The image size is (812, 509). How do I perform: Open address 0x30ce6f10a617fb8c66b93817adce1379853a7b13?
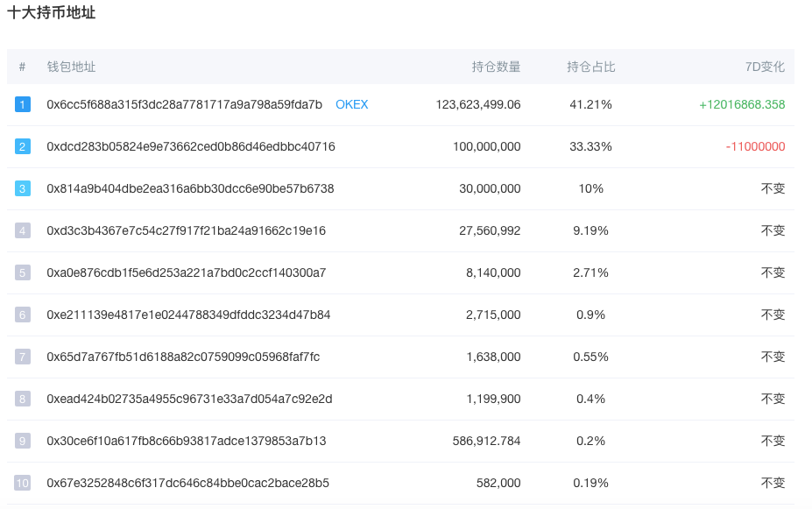(x=187, y=441)
